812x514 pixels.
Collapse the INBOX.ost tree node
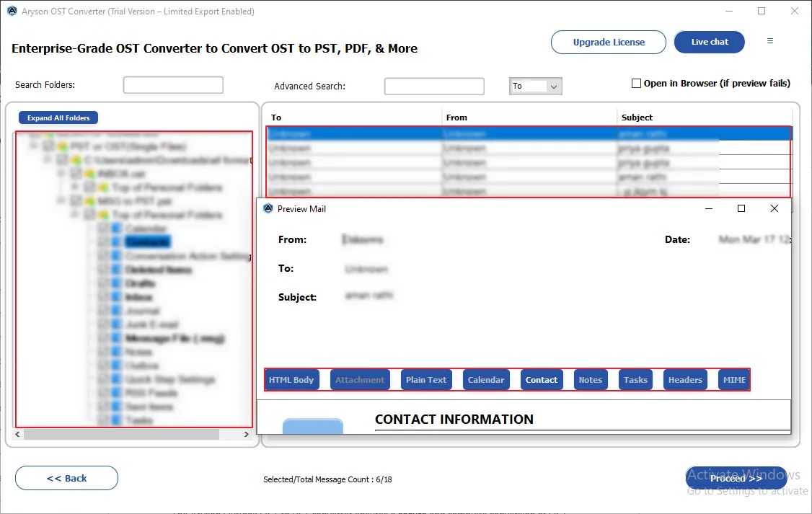click(x=61, y=174)
